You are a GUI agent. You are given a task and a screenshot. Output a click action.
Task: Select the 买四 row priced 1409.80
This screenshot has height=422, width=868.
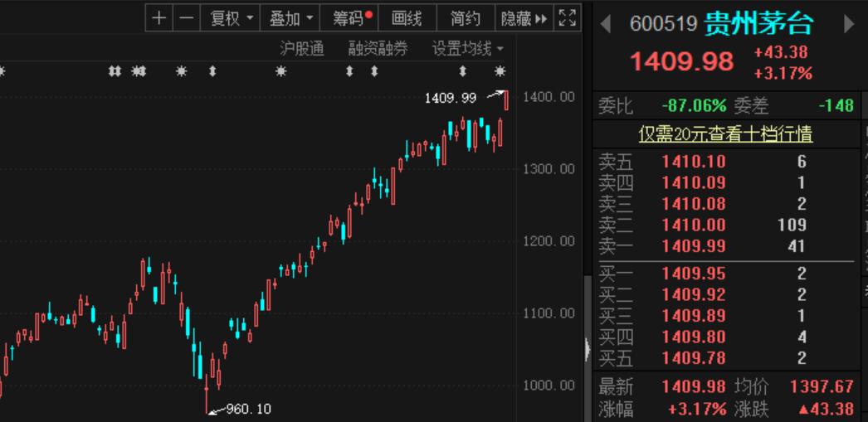726,337
